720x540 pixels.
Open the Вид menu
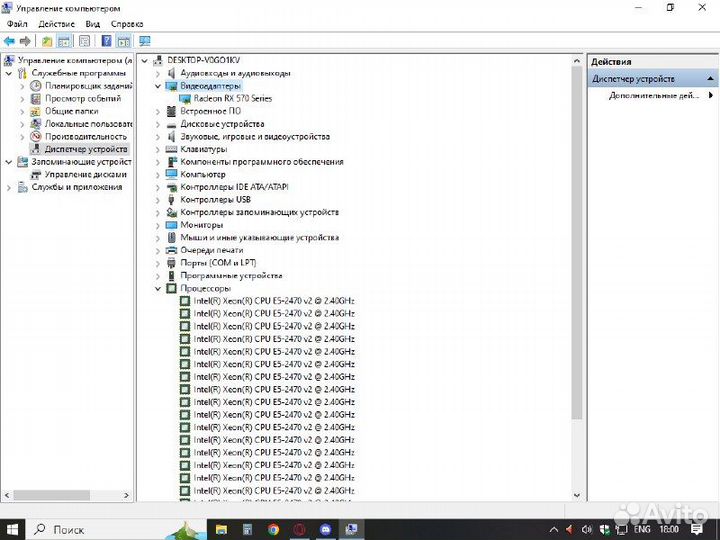[x=92, y=23]
